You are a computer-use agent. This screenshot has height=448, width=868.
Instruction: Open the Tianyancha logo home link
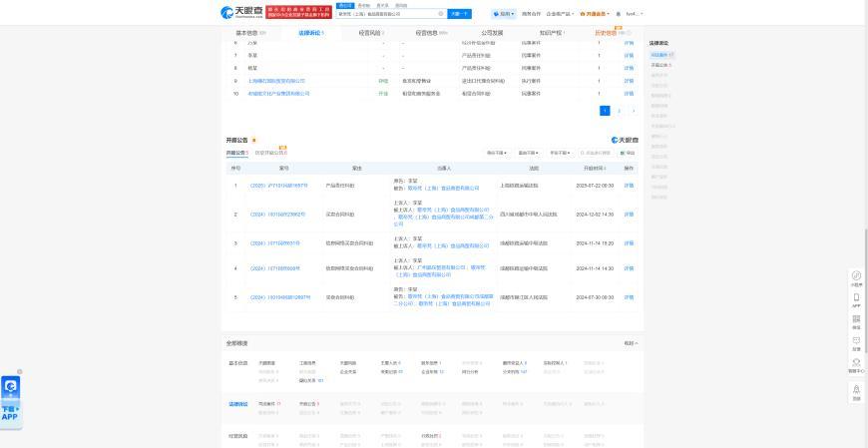[x=241, y=12]
